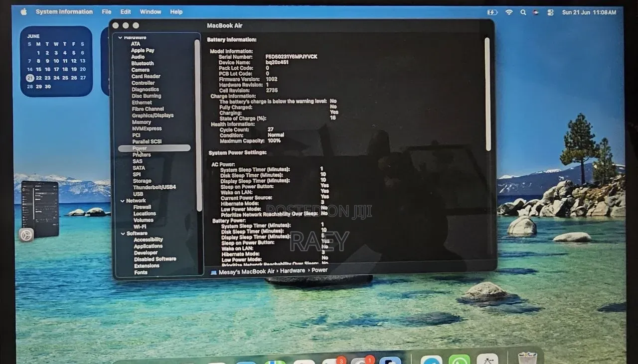Image resolution: width=638 pixels, height=364 pixels.
Task: Check the battery charging status icon
Action: (x=492, y=12)
